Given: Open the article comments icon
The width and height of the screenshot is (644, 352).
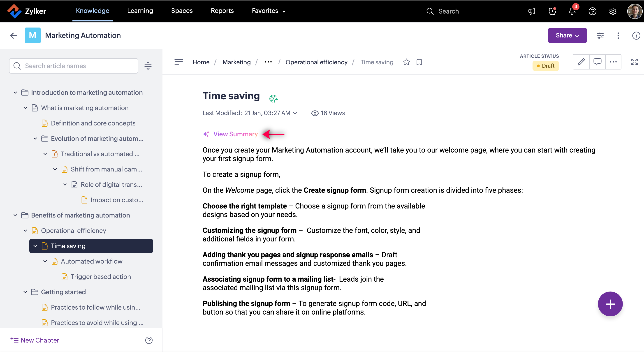Looking at the screenshot, I should pyautogui.click(x=597, y=62).
